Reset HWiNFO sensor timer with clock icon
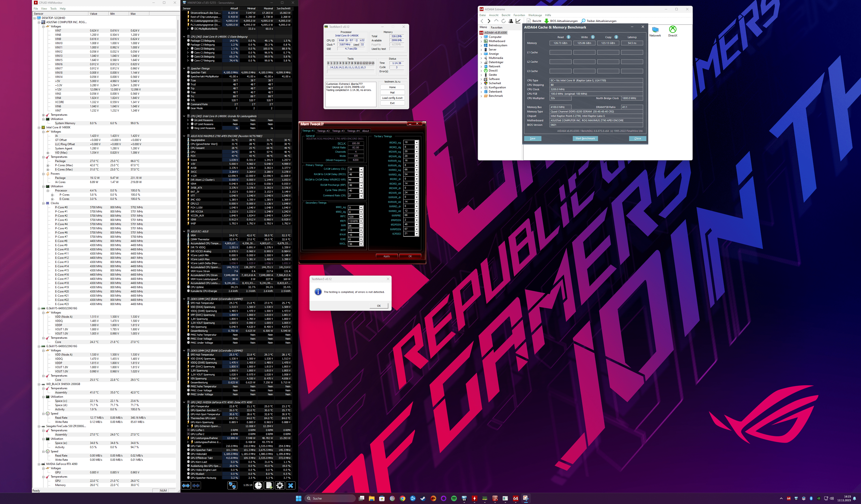This screenshot has width=861, height=504. coord(258,485)
